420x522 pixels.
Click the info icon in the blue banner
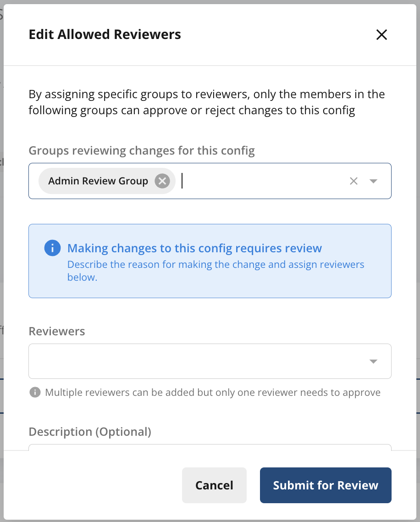point(52,248)
